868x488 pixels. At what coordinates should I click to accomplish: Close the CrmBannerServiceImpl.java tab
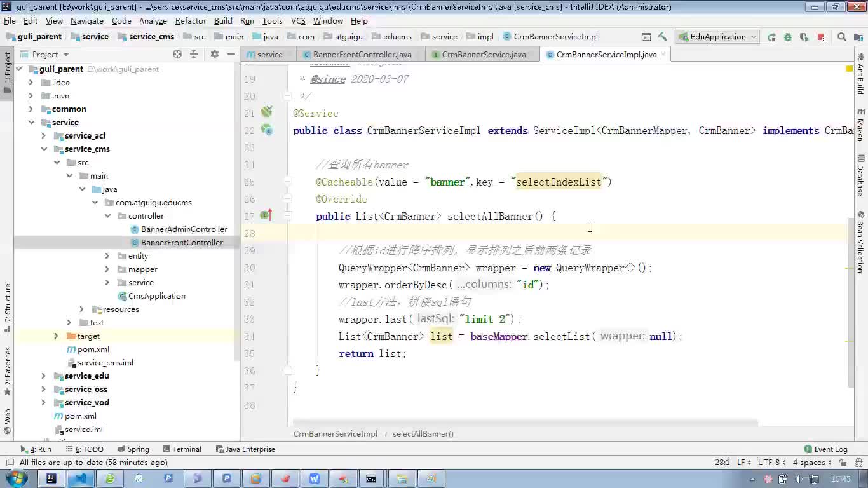(664, 54)
